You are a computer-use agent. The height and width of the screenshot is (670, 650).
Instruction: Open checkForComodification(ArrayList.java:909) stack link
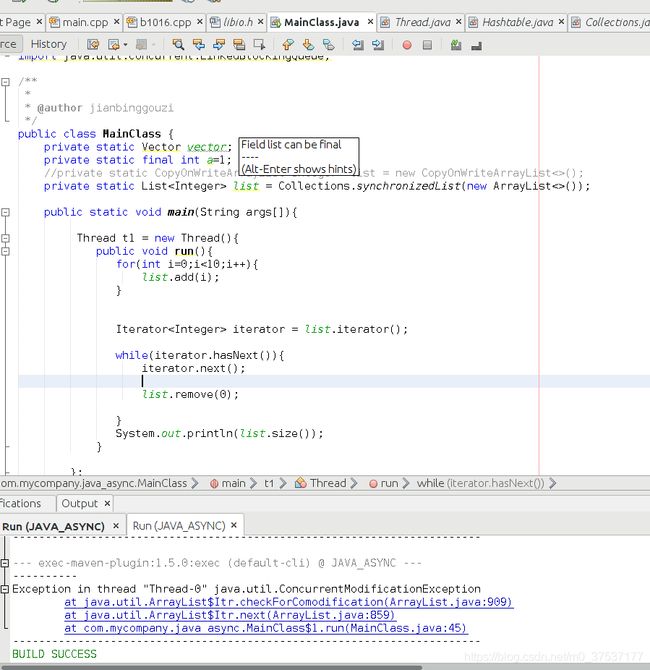tap(288, 602)
